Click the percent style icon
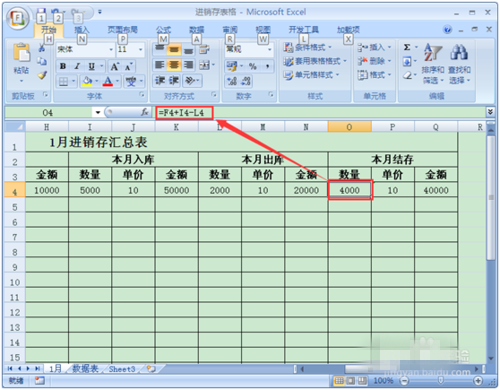500x390 pixels. (253, 66)
